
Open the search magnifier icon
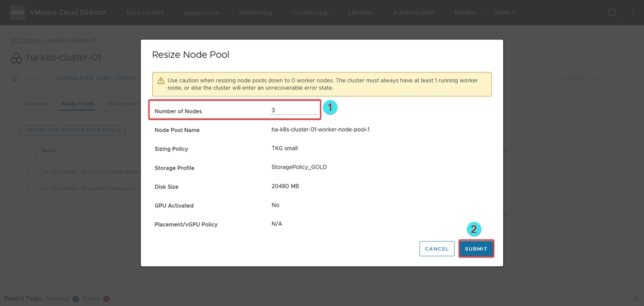point(613,13)
